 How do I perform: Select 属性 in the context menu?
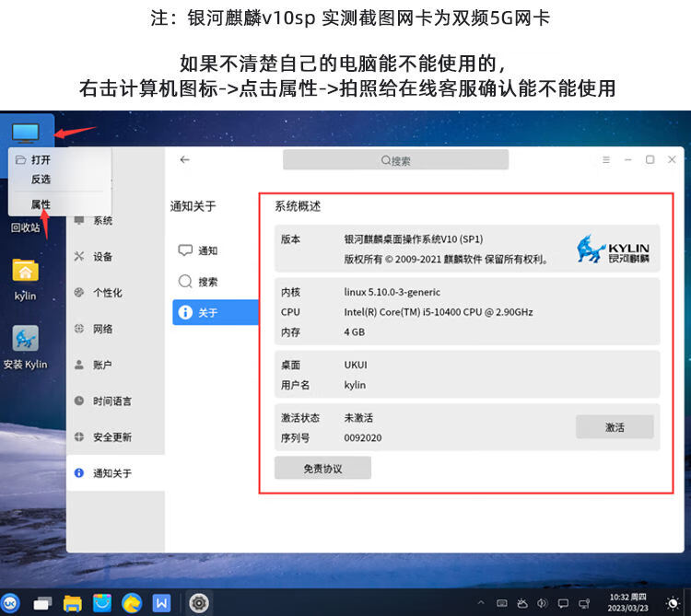pyautogui.click(x=41, y=203)
